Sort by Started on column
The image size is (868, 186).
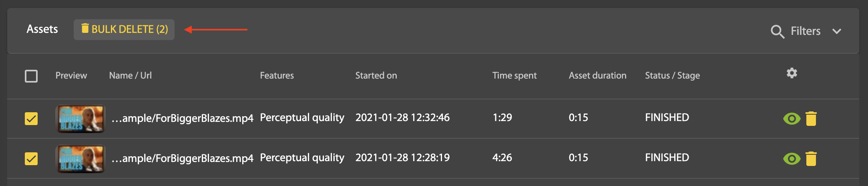376,75
